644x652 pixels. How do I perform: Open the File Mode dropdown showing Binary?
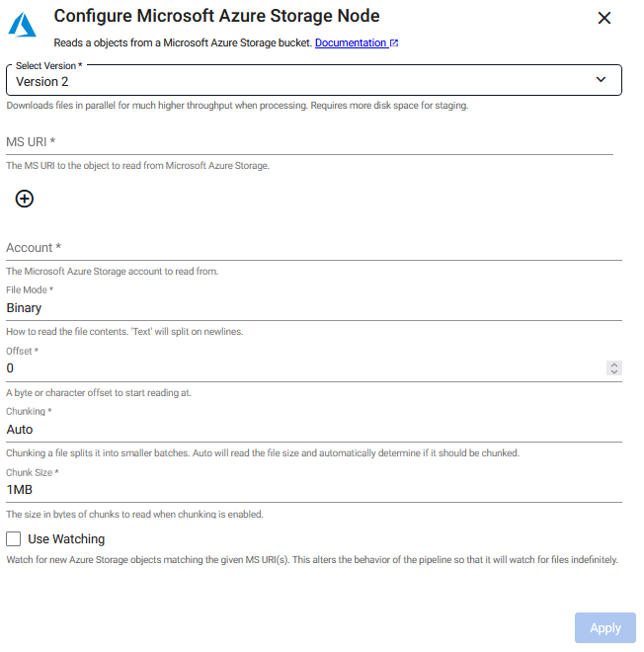click(314, 308)
